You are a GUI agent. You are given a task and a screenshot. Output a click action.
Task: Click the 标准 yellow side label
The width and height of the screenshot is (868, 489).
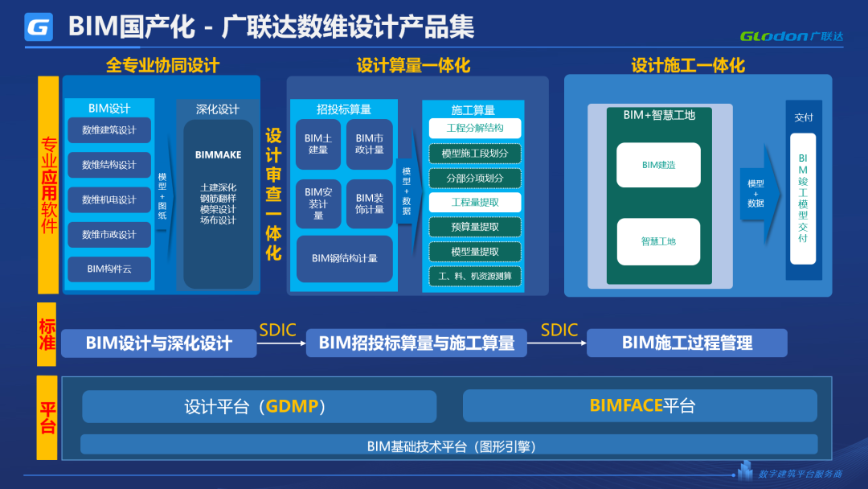point(47,335)
